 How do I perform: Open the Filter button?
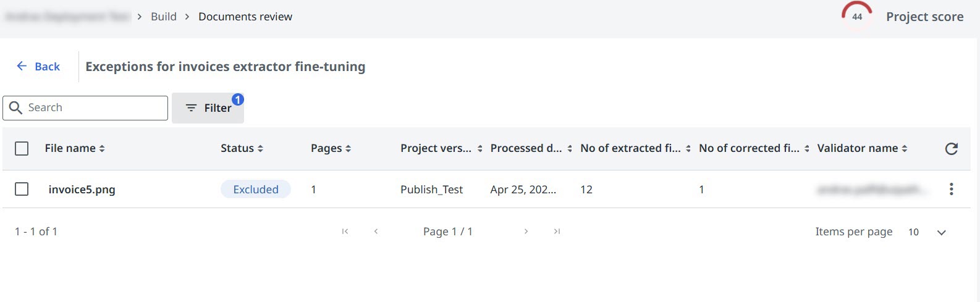(208, 108)
